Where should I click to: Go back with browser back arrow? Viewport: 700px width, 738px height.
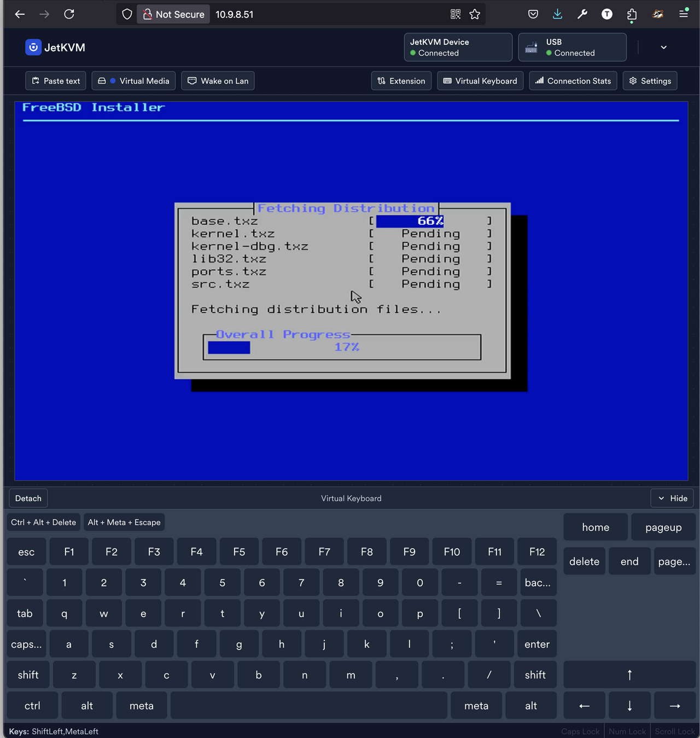(20, 14)
